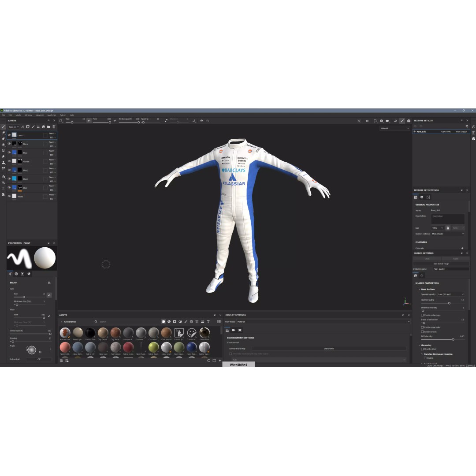
Task: Expand All libraries in Assets
Action: pyautogui.click(x=62, y=321)
